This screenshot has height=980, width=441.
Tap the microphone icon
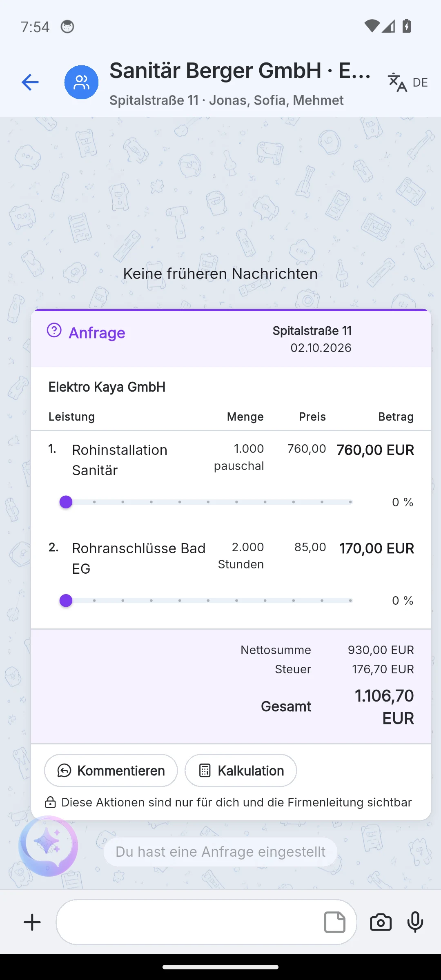(415, 922)
